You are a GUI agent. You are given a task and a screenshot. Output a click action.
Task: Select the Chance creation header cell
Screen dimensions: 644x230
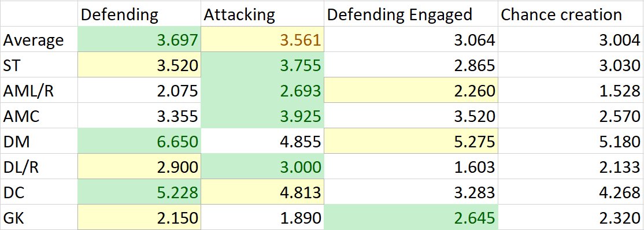(x=570, y=14)
